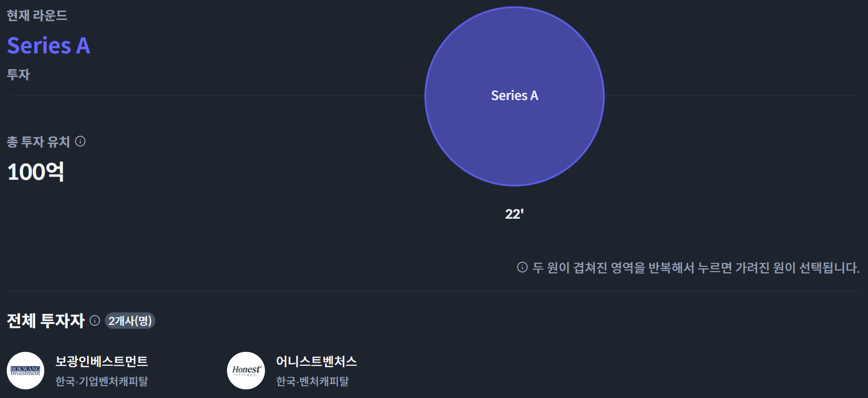
Task: Open Bokwang Investment logo thumbnail
Action: click(x=25, y=371)
